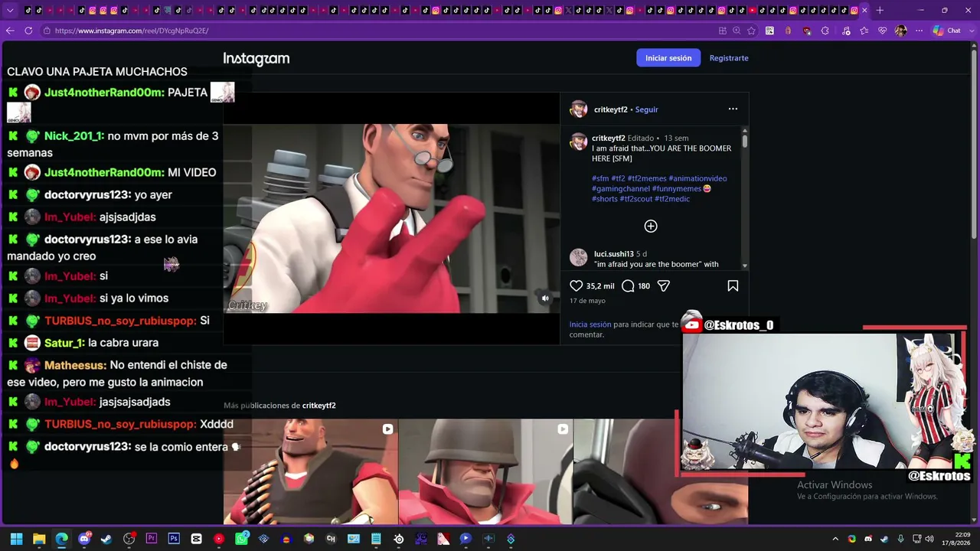Image resolution: width=980 pixels, height=551 pixels.
Task: Follow critkeytf2 with Seguir
Action: tap(646, 109)
